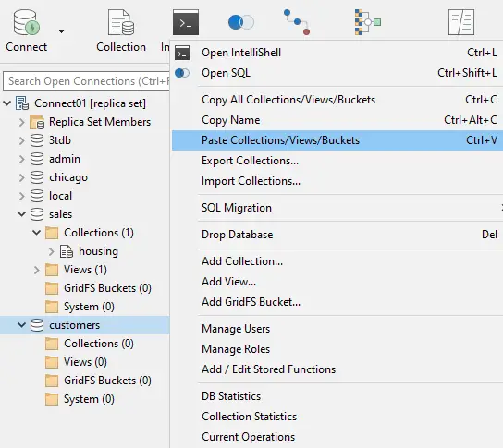Screen dimensions: 503x448
Task: Select the Connect01 replica set server icon
Action: (22, 103)
